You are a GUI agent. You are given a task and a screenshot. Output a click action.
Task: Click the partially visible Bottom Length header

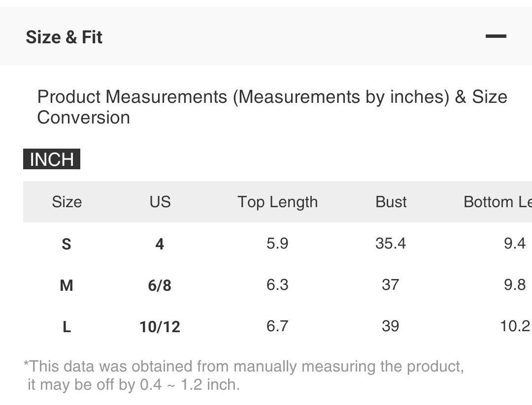point(497,202)
